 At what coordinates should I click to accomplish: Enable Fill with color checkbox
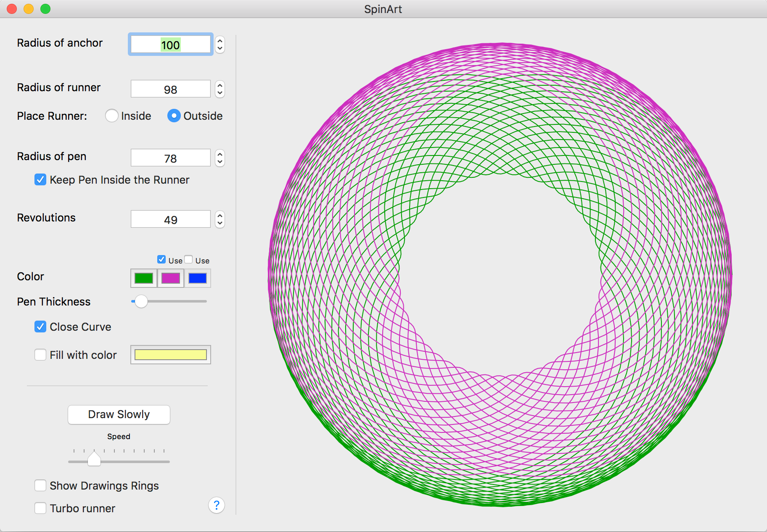[40, 355]
